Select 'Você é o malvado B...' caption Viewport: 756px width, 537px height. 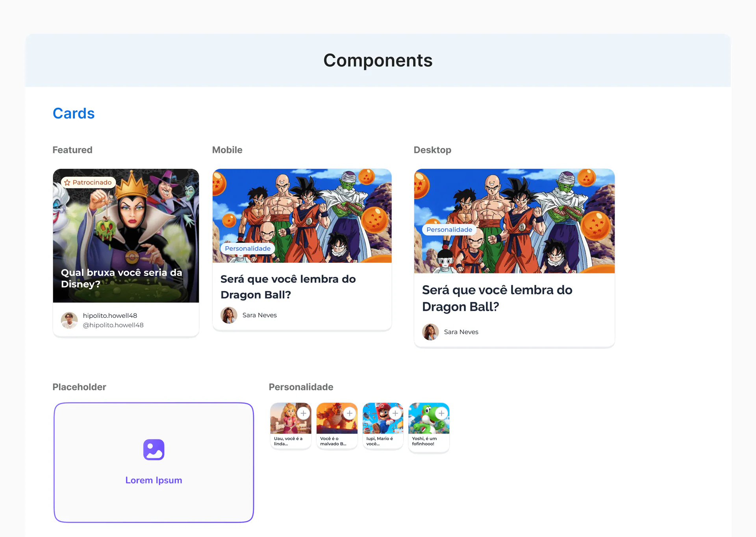333,441
